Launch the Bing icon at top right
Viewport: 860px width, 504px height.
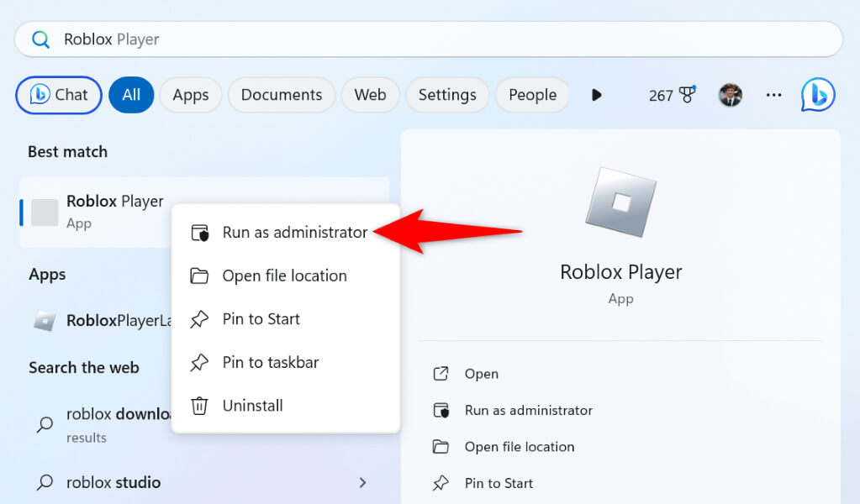[x=818, y=95]
